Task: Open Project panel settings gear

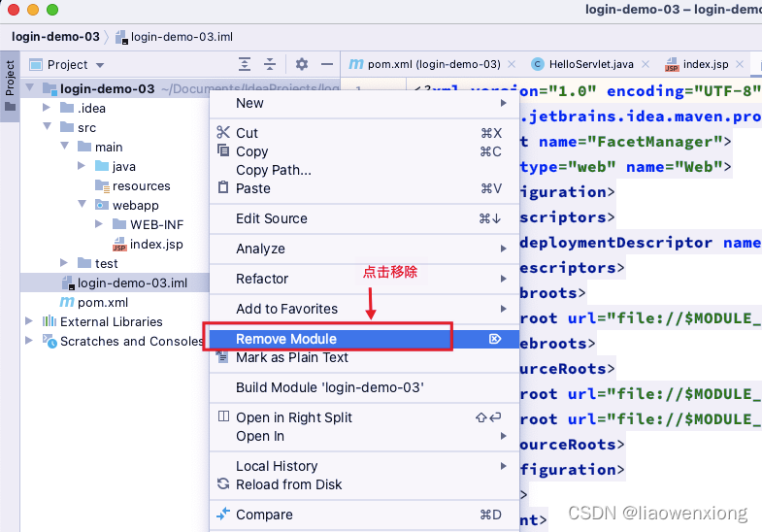Action: click(x=302, y=64)
